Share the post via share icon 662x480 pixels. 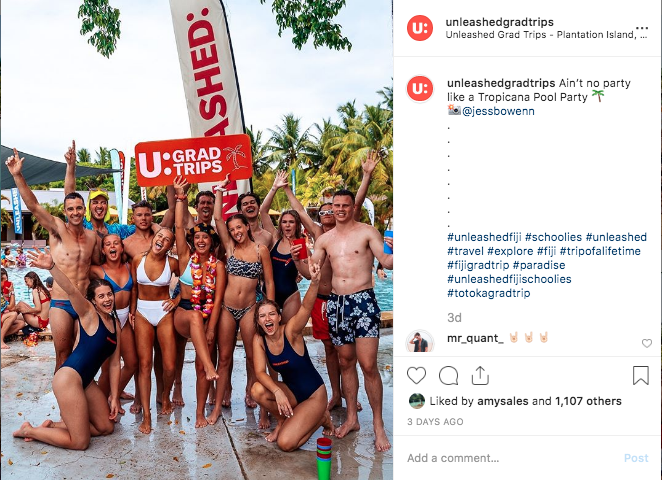[480, 375]
